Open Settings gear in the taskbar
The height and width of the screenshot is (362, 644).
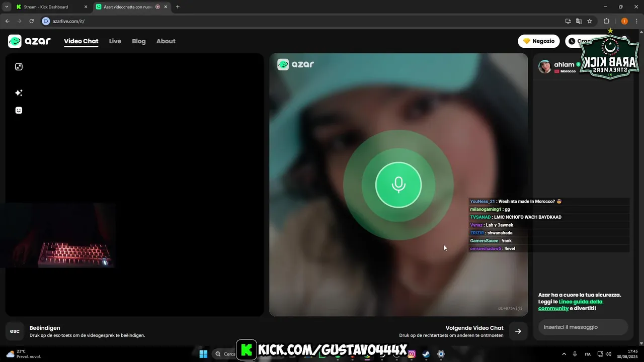(441, 354)
